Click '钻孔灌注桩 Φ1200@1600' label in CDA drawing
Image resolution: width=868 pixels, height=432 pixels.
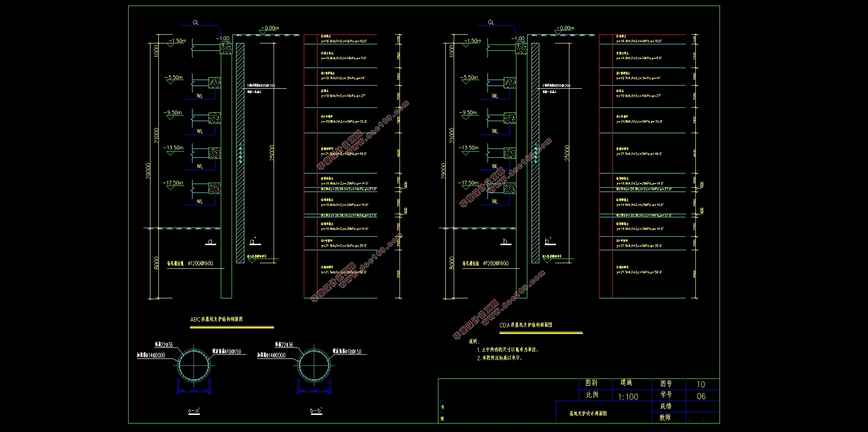(x=486, y=263)
